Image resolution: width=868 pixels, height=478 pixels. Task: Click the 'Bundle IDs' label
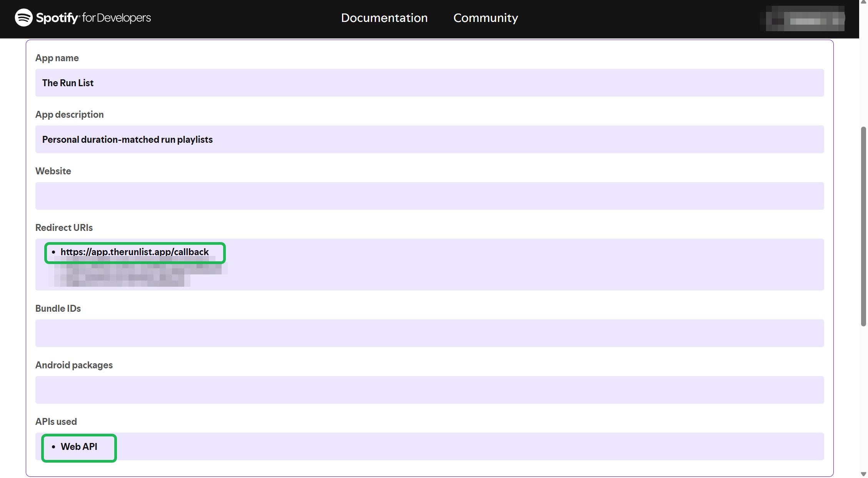point(58,309)
